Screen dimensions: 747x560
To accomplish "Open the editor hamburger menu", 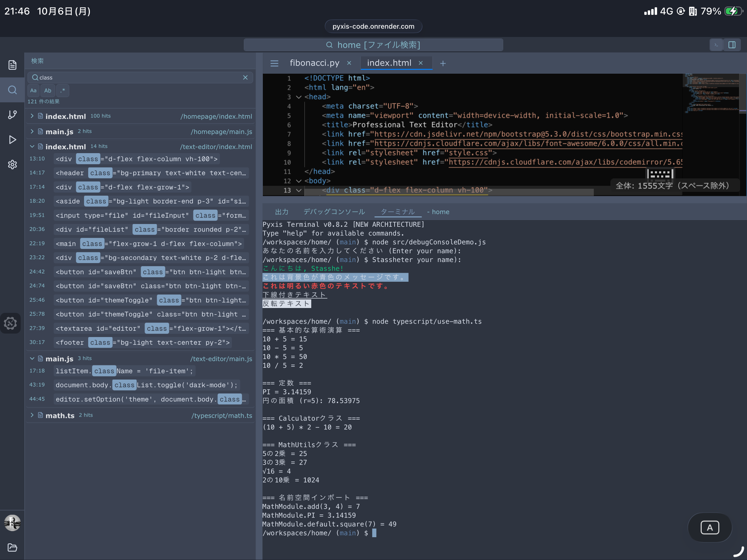I will [274, 63].
